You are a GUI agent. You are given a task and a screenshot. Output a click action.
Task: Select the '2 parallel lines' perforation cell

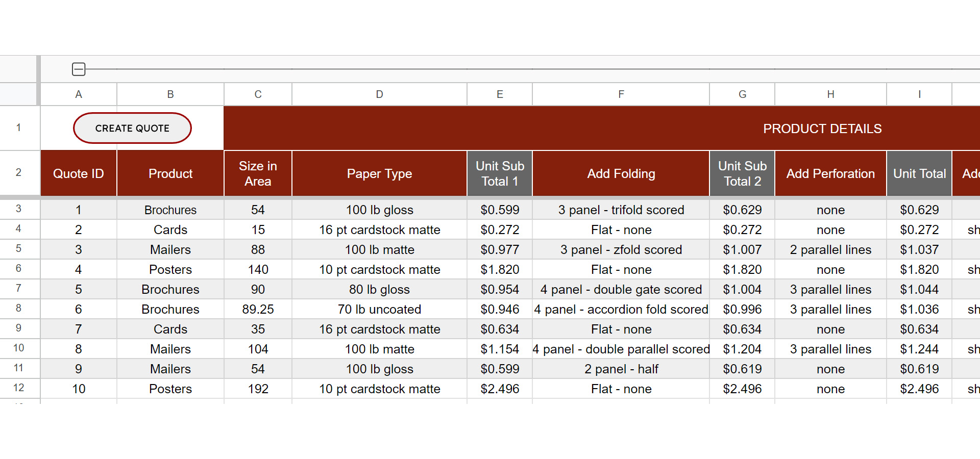pyautogui.click(x=830, y=250)
